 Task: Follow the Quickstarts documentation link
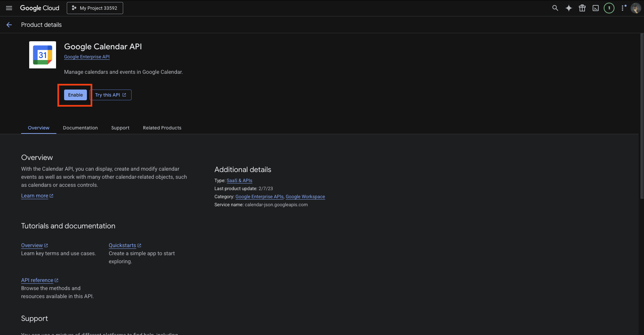[x=122, y=245]
